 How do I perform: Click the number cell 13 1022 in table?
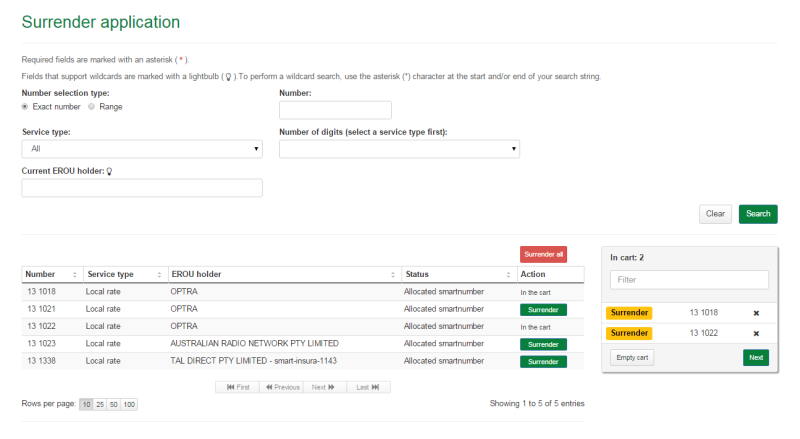(x=41, y=327)
